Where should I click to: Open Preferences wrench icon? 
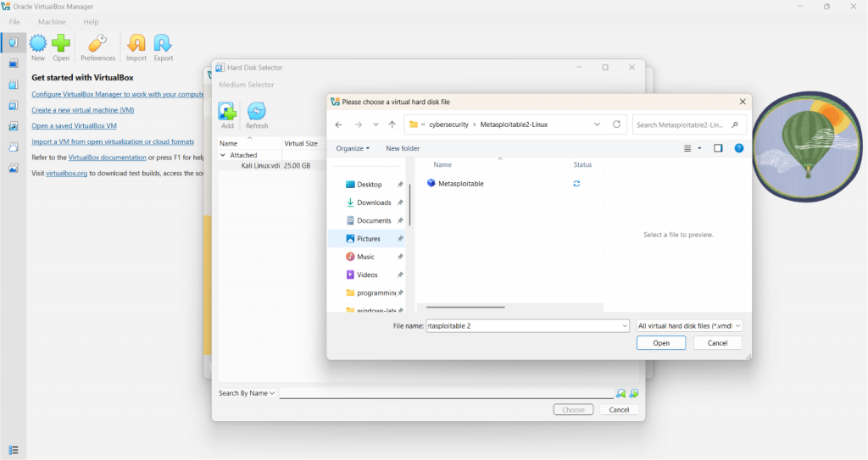97,43
